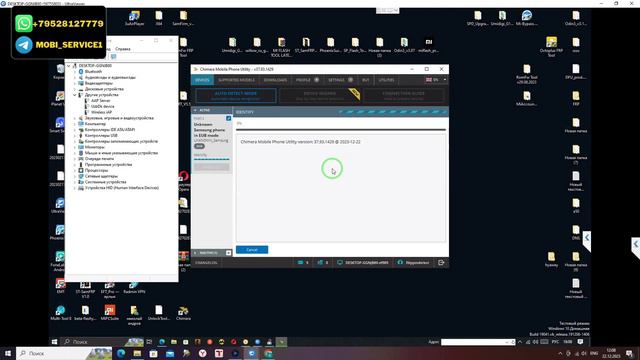Open Yandex Browser from the outer taskbar
This screenshot has height=360, width=640.
click(x=202, y=353)
